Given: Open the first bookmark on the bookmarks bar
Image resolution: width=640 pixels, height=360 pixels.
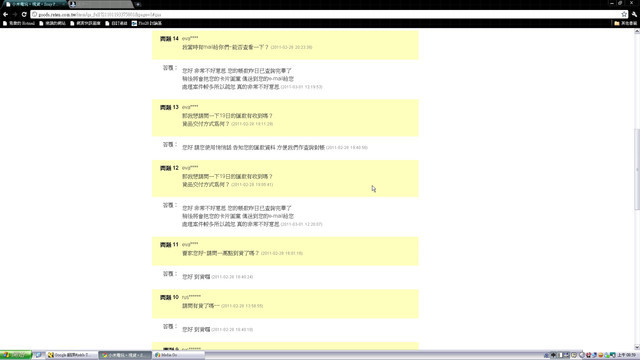Looking at the screenshot, I should click(x=19, y=23).
